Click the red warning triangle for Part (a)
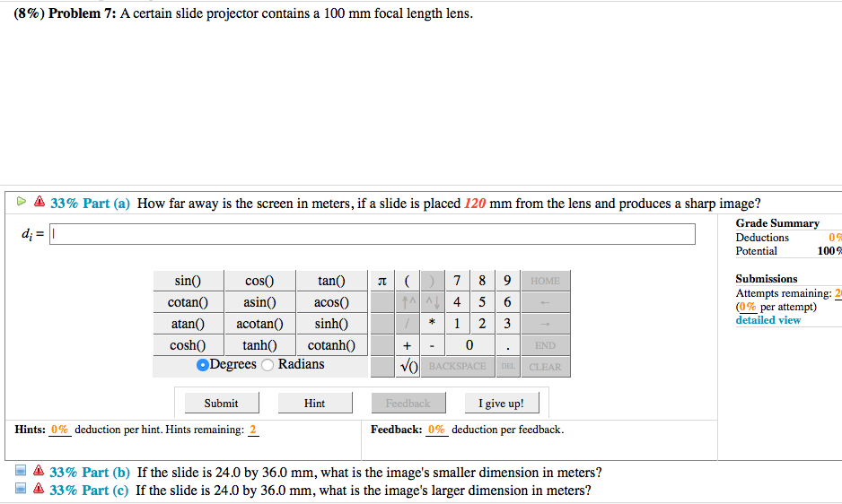Image resolution: width=842 pixels, height=504 pixels. coord(39,203)
